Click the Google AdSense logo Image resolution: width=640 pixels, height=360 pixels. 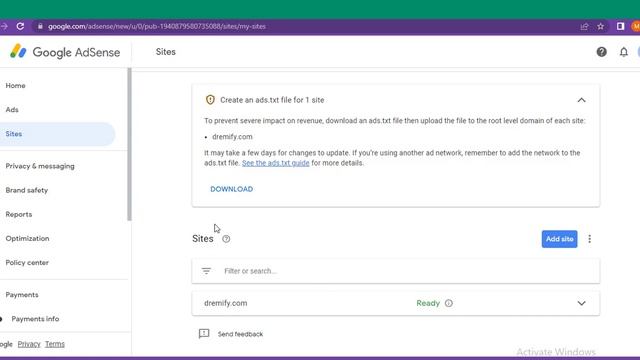coord(65,52)
